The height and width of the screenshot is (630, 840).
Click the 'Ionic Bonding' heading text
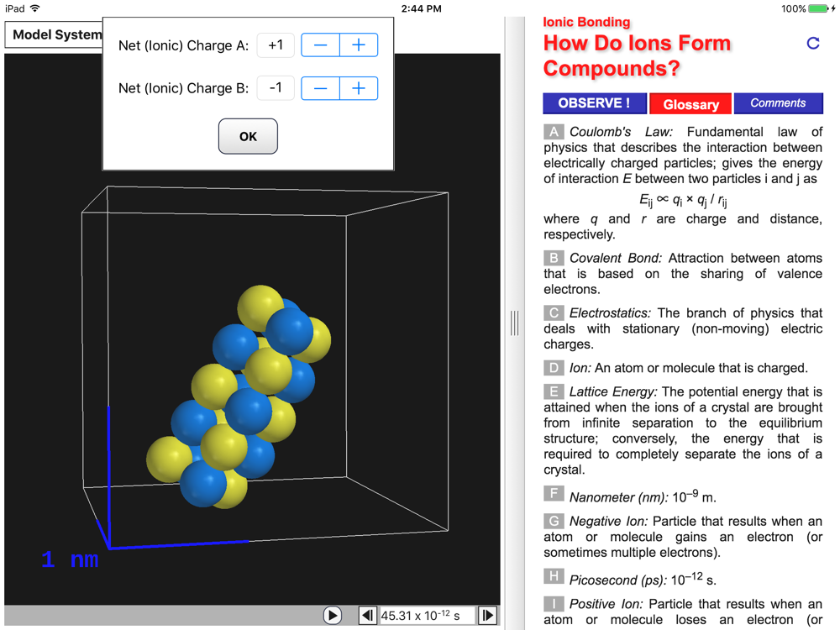[x=586, y=22]
